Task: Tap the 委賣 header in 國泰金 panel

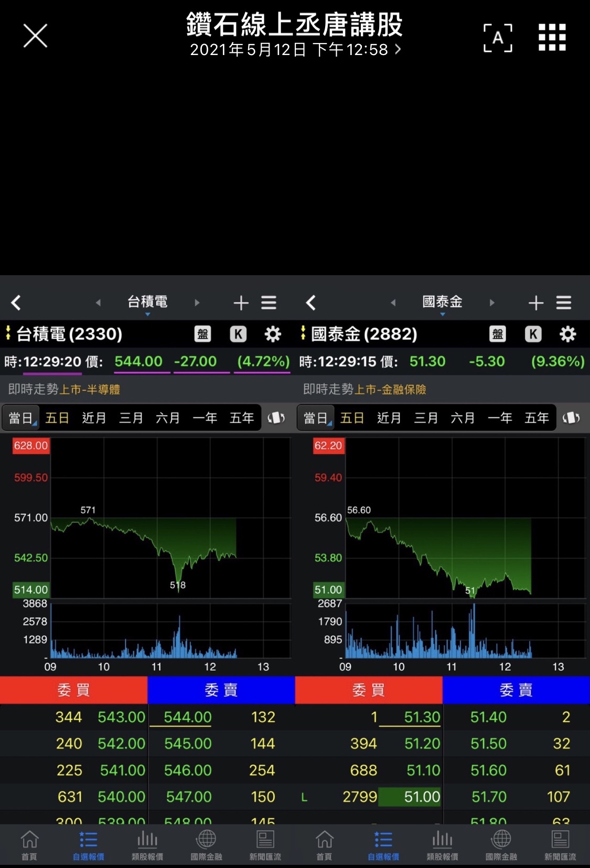Action: click(516, 690)
